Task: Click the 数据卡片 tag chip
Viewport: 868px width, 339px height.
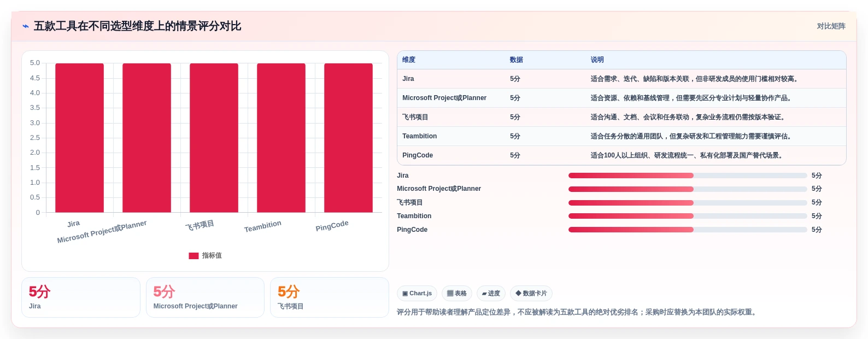Action: 531,294
